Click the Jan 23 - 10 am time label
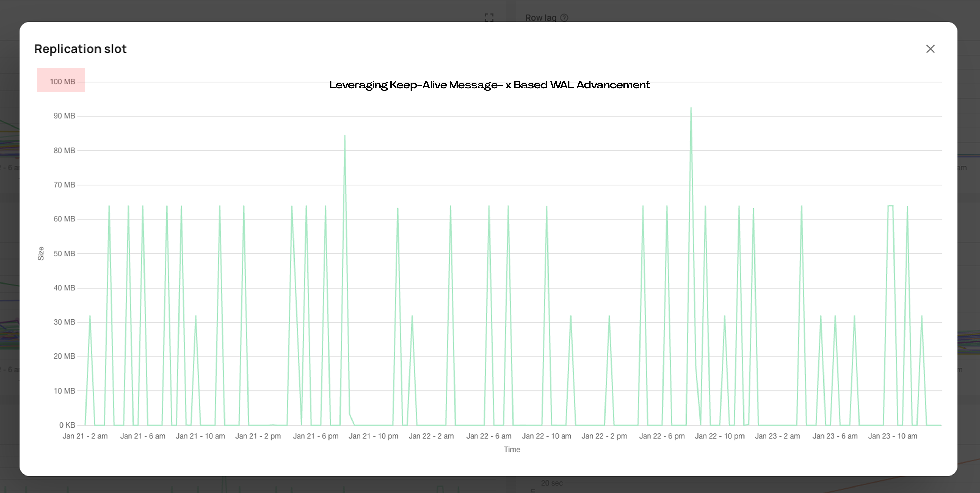 893,436
